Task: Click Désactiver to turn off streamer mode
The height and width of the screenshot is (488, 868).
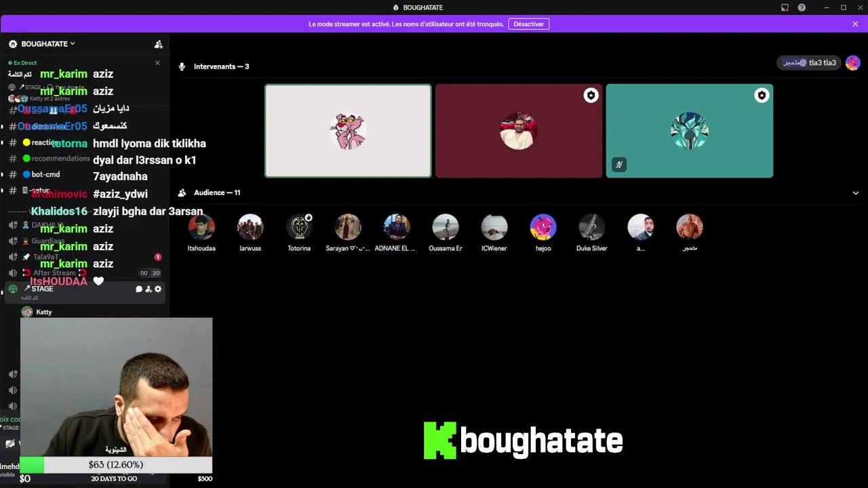Action: [x=529, y=24]
